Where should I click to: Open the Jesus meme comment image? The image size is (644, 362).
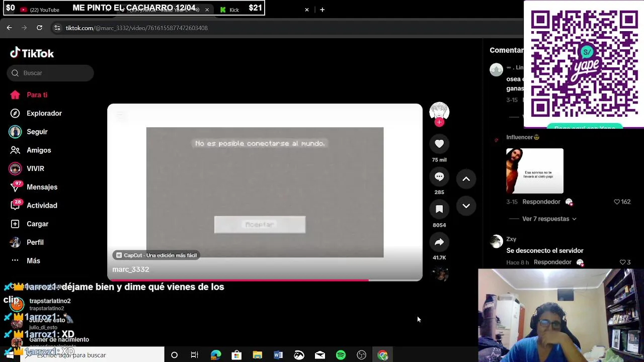tap(535, 171)
